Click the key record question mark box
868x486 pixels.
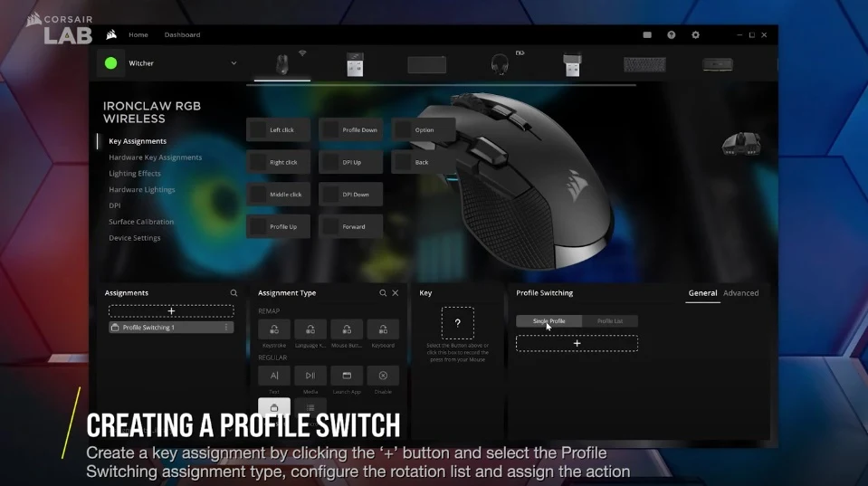(x=457, y=323)
